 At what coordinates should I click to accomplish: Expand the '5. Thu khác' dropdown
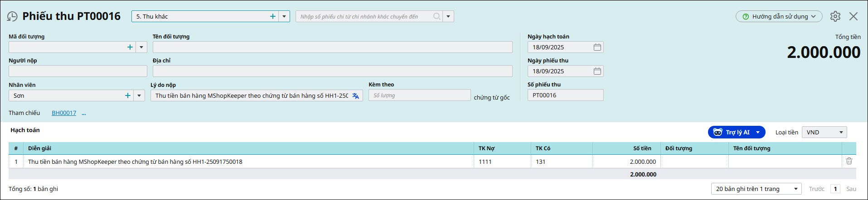pyautogui.click(x=284, y=16)
